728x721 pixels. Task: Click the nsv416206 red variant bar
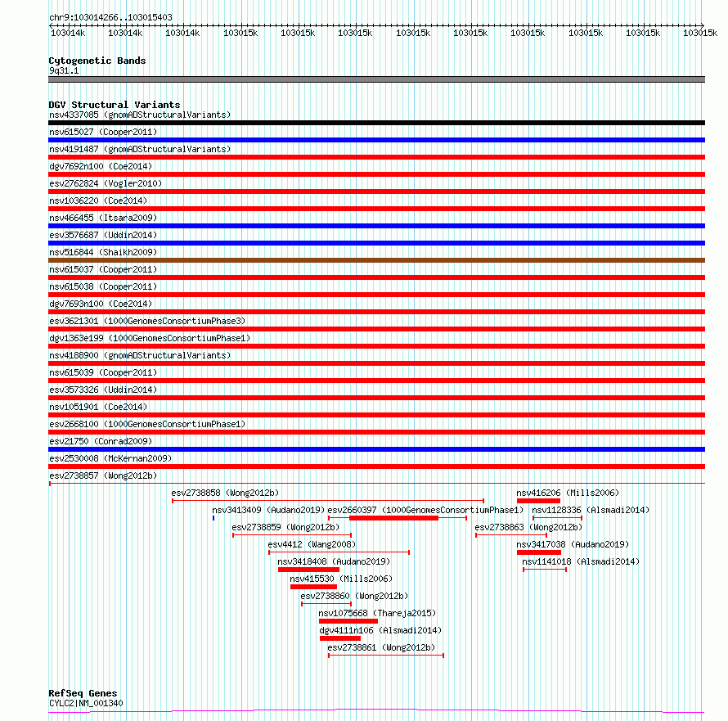[538, 501]
